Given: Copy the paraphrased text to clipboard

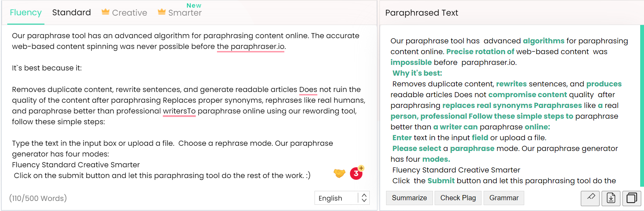Looking at the screenshot, I should [x=632, y=198].
